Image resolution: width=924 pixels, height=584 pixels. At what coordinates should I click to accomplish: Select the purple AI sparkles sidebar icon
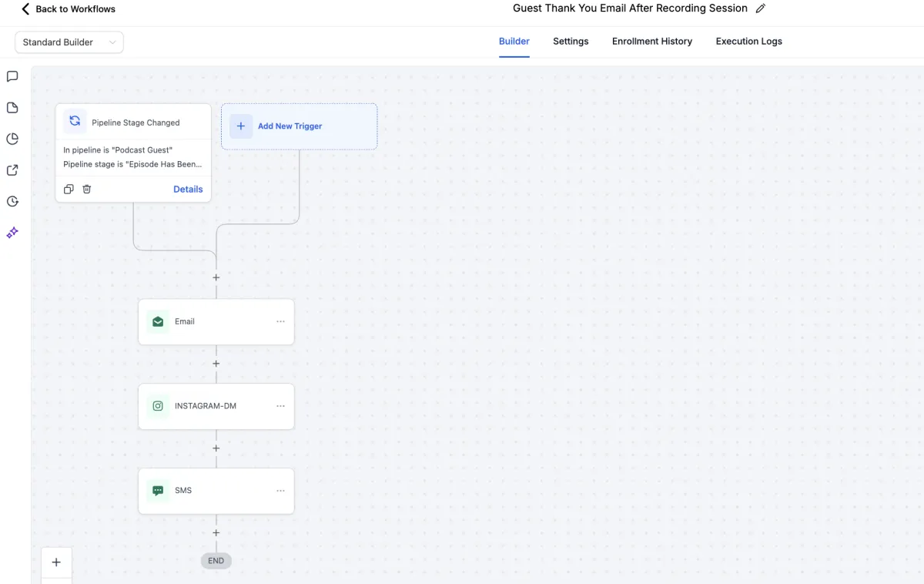(x=12, y=232)
